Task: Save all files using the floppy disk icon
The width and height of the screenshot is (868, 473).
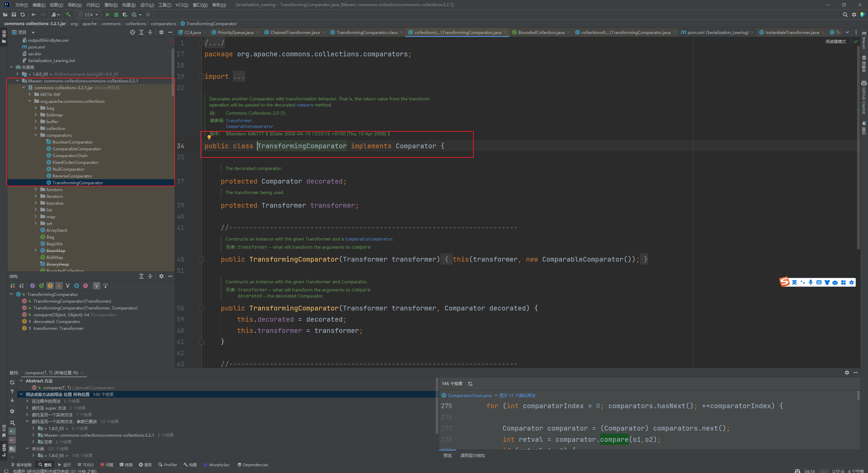Action: point(14,15)
